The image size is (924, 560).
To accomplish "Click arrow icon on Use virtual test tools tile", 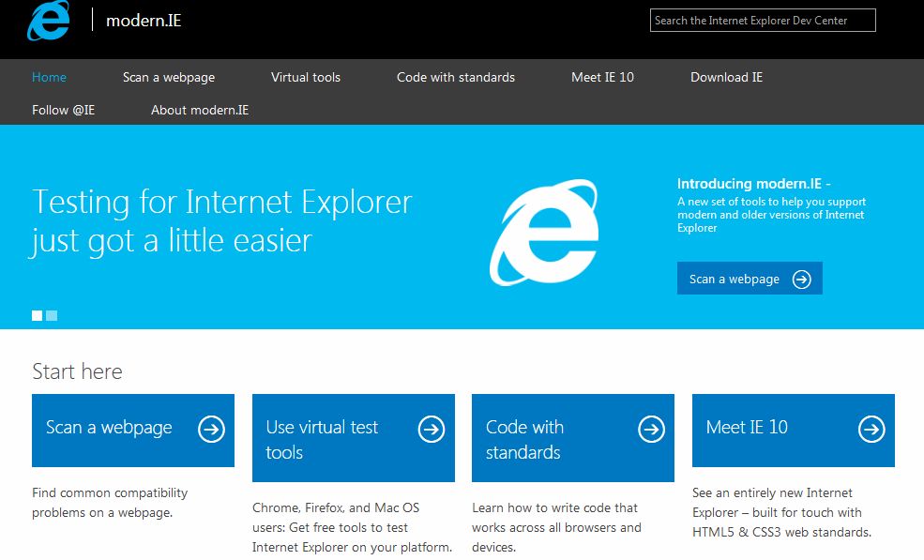I will (x=432, y=430).
